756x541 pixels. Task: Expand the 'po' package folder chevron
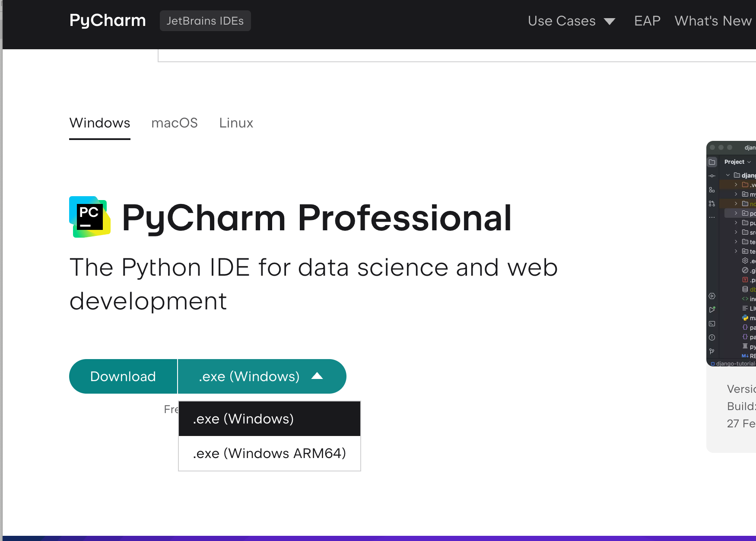point(736,213)
